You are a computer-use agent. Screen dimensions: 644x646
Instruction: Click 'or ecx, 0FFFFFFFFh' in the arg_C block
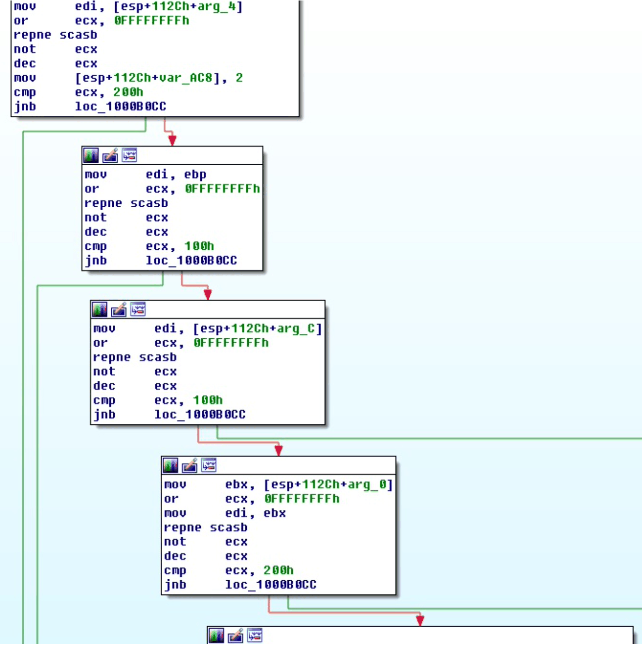181,343
